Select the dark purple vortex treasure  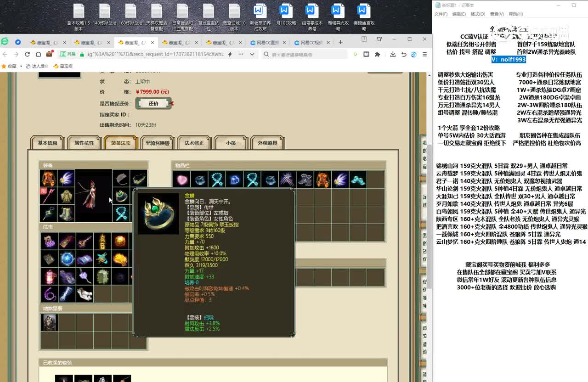click(120, 276)
